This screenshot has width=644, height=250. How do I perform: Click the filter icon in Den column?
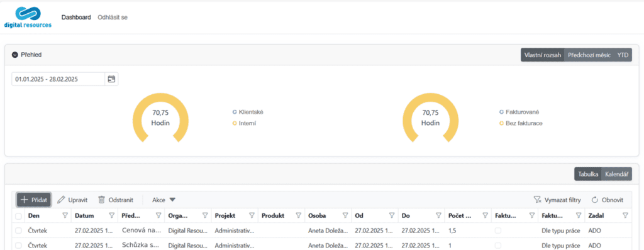point(65,215)
